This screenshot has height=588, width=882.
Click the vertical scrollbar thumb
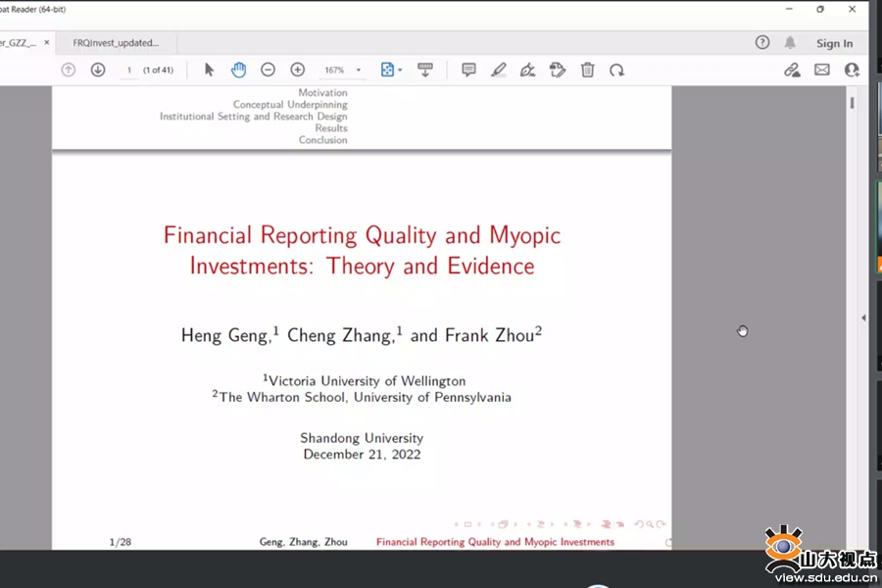pyautogui.click(x=853, y=102)
